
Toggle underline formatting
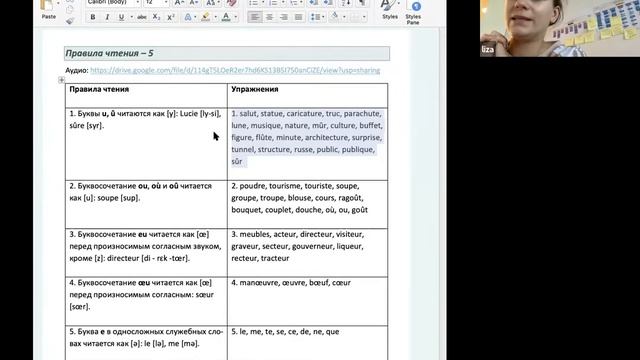tap(121, 17)
